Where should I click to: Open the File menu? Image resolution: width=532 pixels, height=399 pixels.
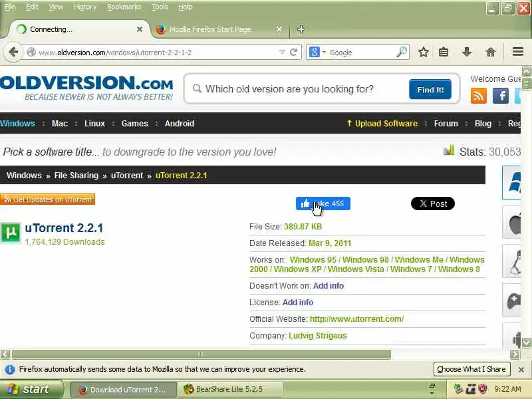pos(10,7)
